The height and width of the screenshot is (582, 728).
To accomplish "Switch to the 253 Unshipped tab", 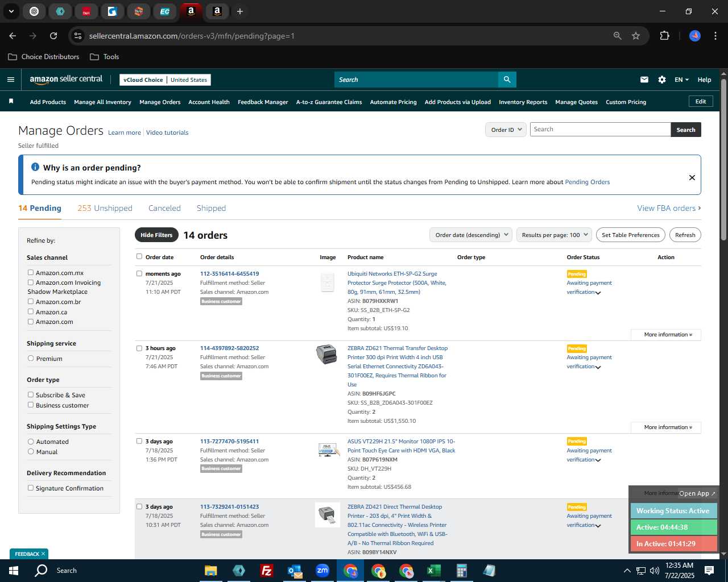I will (x=105, y=208).
